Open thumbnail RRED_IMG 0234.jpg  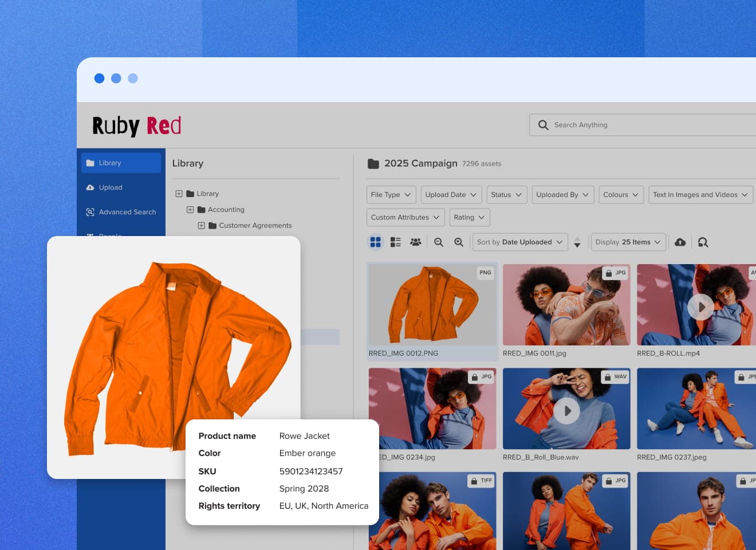pyautogui.click(x=432, y=408)
